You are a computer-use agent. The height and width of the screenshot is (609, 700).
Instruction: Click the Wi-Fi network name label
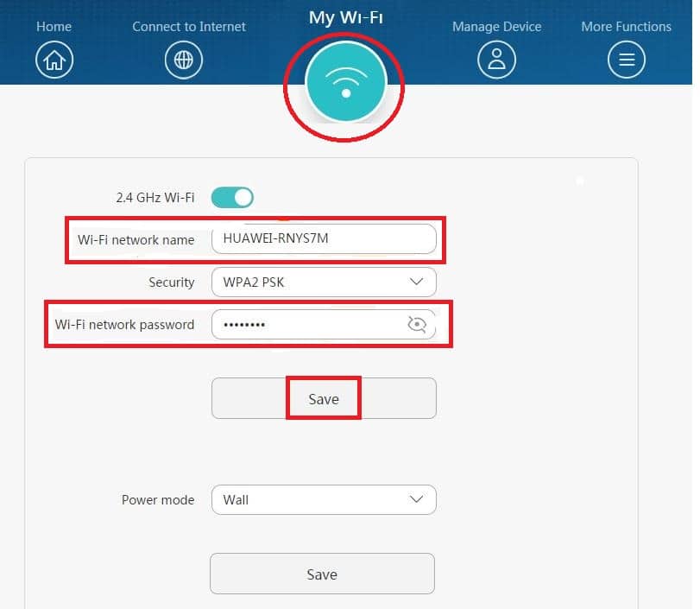[136, 240]
